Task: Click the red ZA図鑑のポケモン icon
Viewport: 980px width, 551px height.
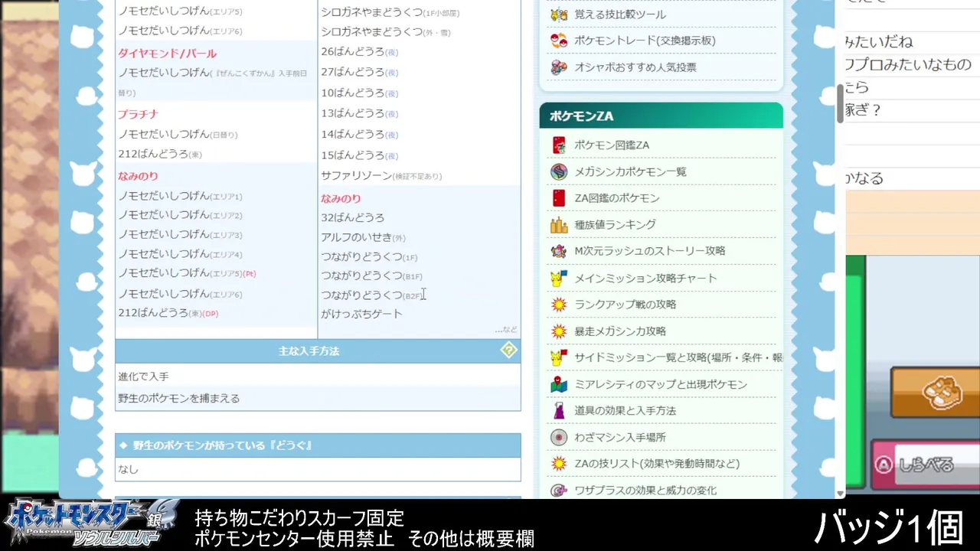Action: pyautogui.click(x=559, y=198)
